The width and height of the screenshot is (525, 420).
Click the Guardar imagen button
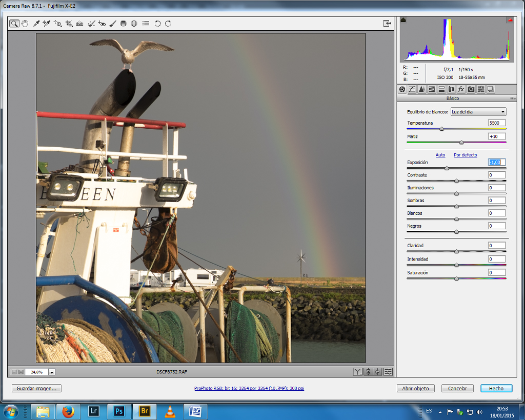tap(36, 388)
